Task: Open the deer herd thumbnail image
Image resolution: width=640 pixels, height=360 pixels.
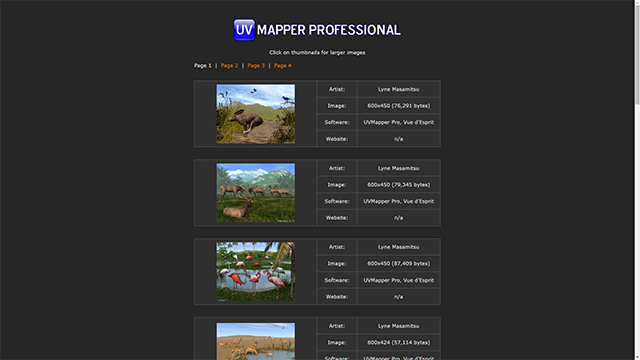Action: point(256,193)
